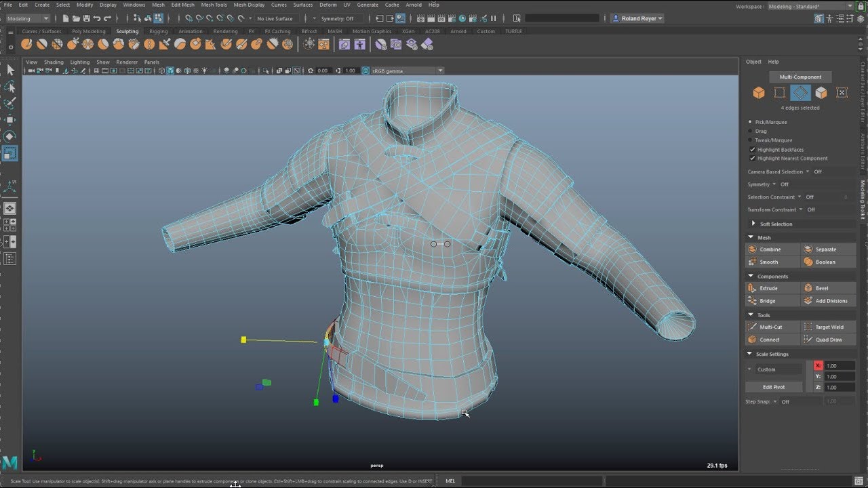The width and height of the screenshot is (868, 488).
Task: Select the Tweak/Marquee radio button
Action: [x=750, y=140]
